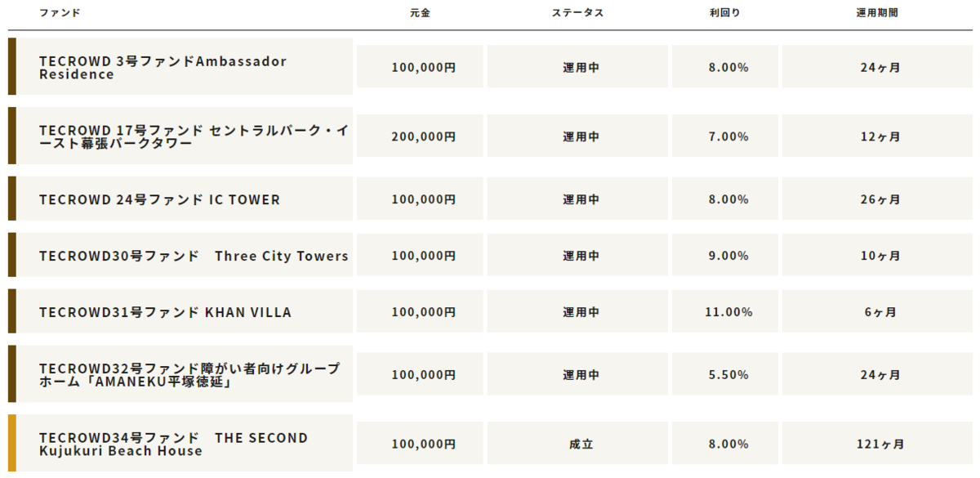Click the 5.50% yield cell

tap(725, 375)
